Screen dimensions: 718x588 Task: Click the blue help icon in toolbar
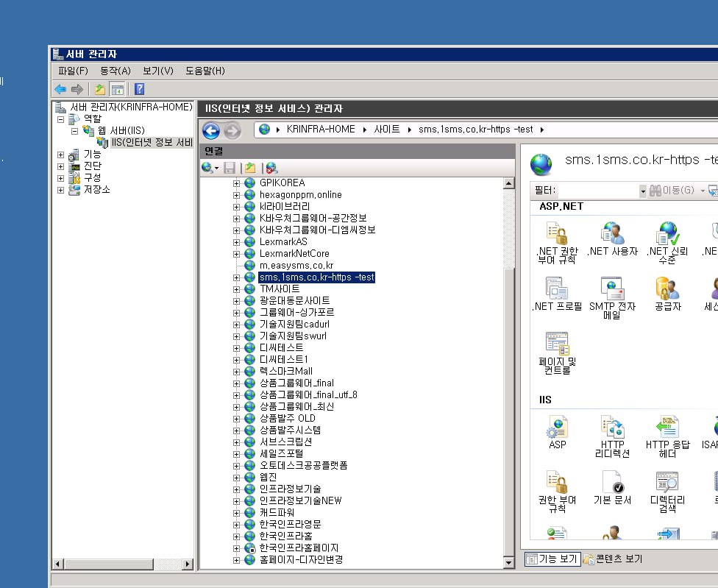click(139, 89)
